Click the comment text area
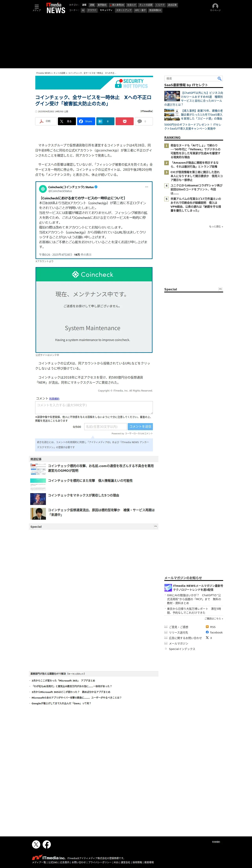 pos(94,407)
